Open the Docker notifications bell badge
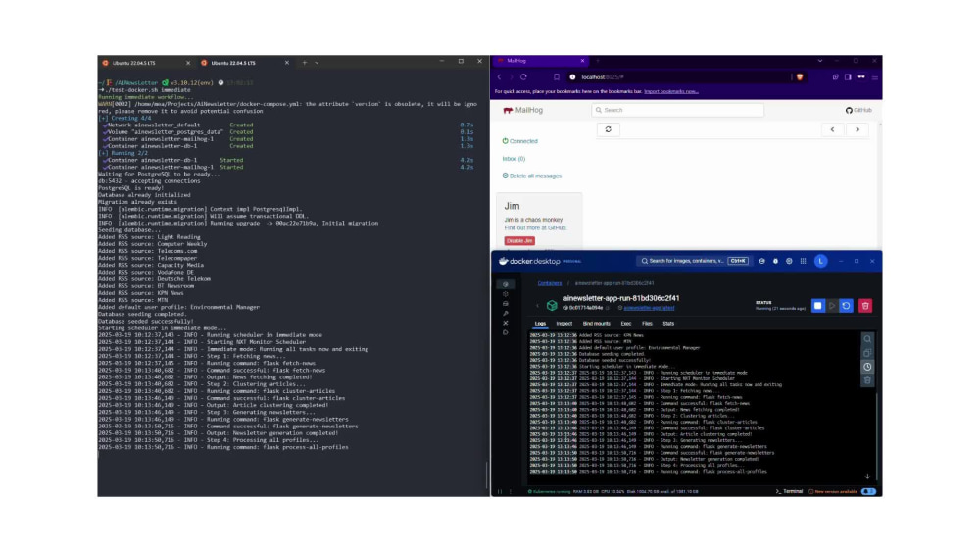 (x=868, y=491)
